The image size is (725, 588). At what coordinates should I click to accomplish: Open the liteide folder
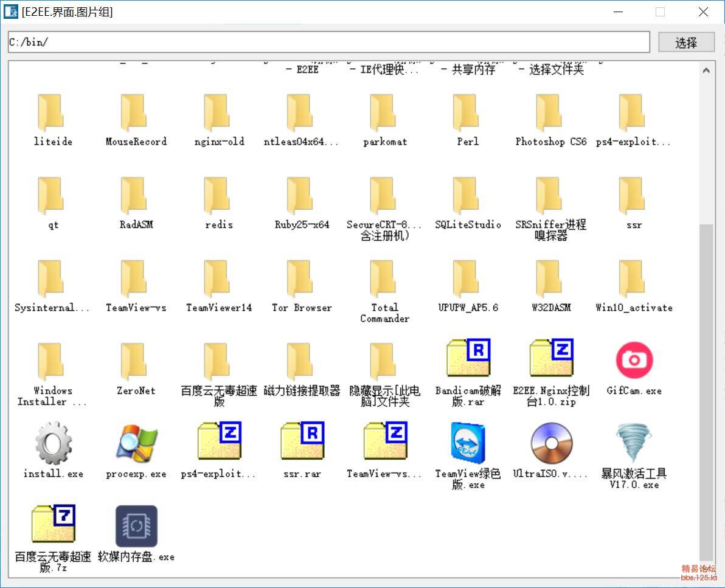[x=51, y=112]
